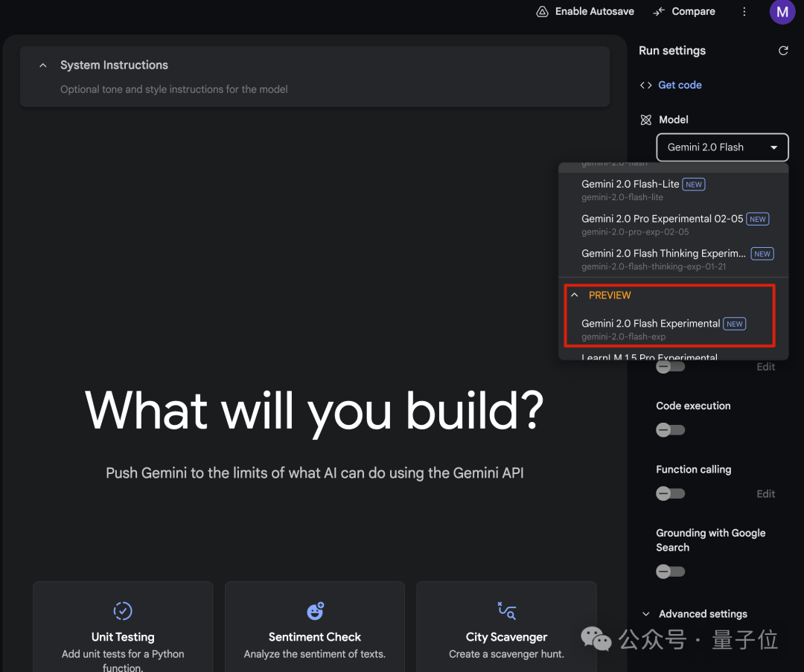Screen dimensions: 804x672
Task: Click the NEW badge on Flash Thinking Experimental
Action: pos(762,255)
